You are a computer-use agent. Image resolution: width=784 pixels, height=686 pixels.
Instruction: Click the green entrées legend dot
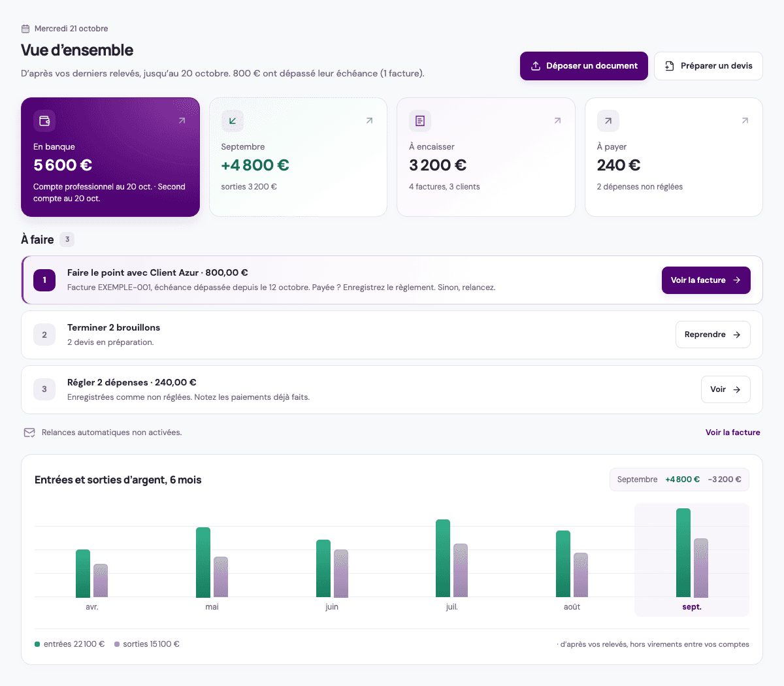37,644
